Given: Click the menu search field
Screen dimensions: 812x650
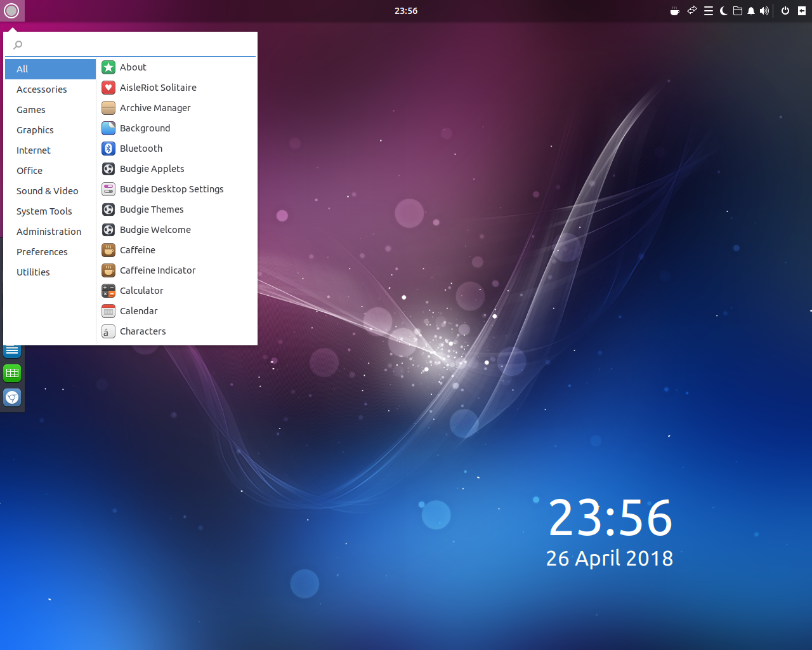Looking at the screenshot, I should click(x=130, y=45).
